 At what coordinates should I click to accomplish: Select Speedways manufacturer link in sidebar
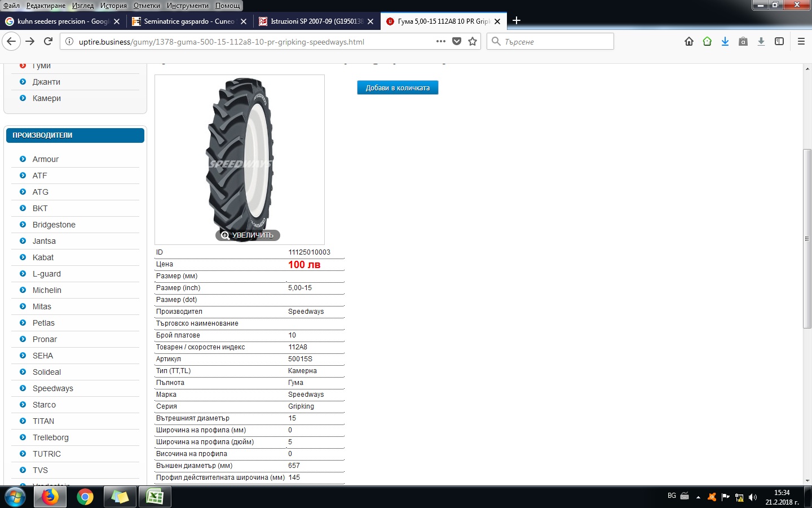[53, 388]
